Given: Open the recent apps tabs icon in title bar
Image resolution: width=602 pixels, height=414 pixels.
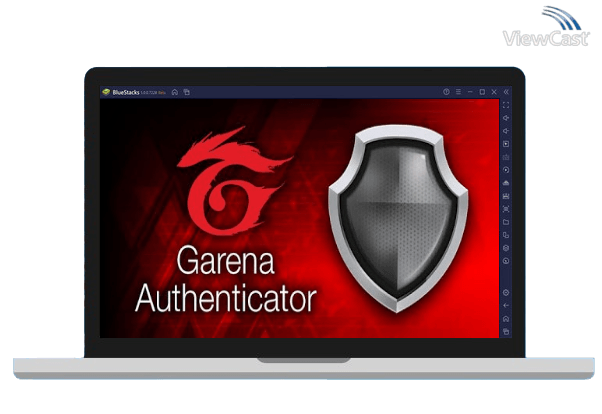Looking at the screenshot, I should (x=187, y=92).
